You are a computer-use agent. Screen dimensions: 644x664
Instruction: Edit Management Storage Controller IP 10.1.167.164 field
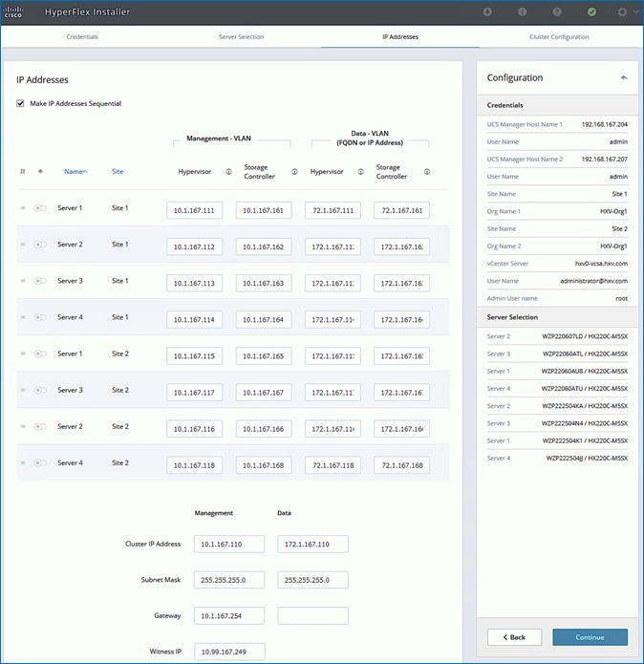[264, 320]
